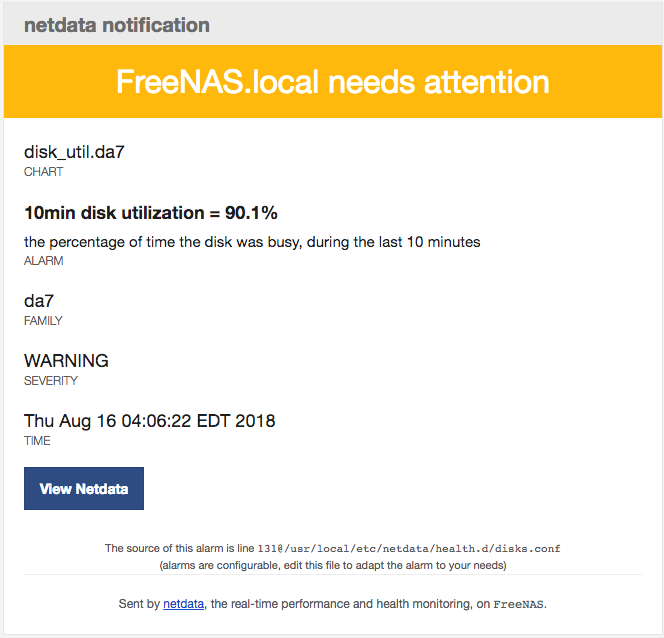Viewport: 664px width, 638px height.
Task: Open the netdata hyperlink in footer
Action: point(183,603)
